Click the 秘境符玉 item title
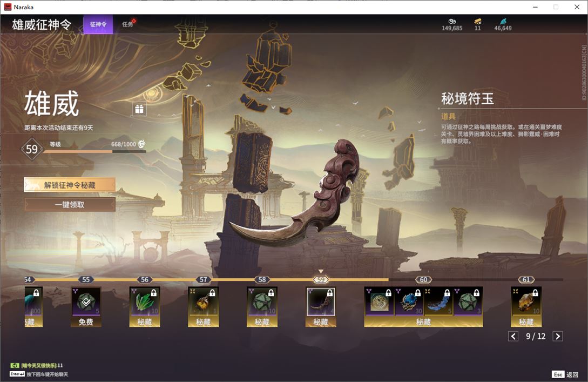 coord(467,99)
